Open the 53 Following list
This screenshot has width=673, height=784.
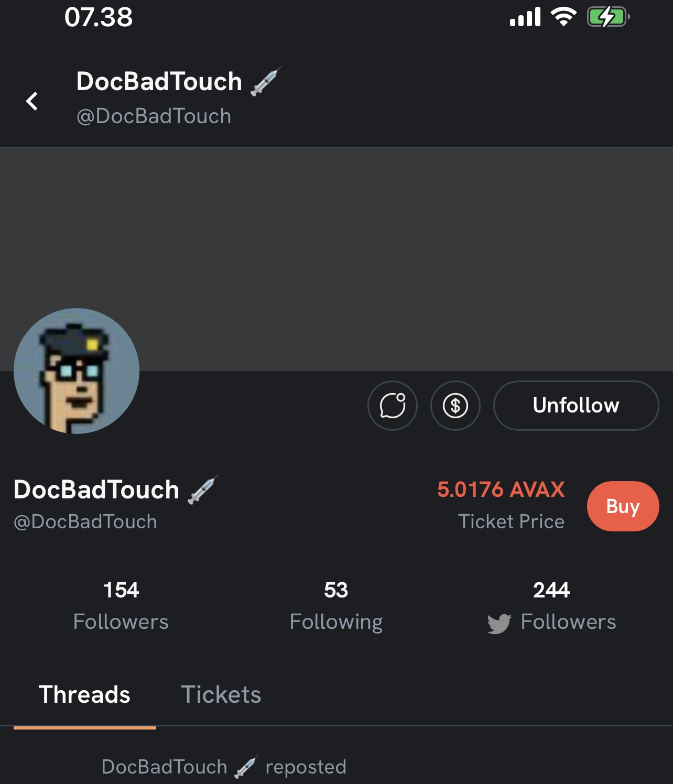coord(336,605)
